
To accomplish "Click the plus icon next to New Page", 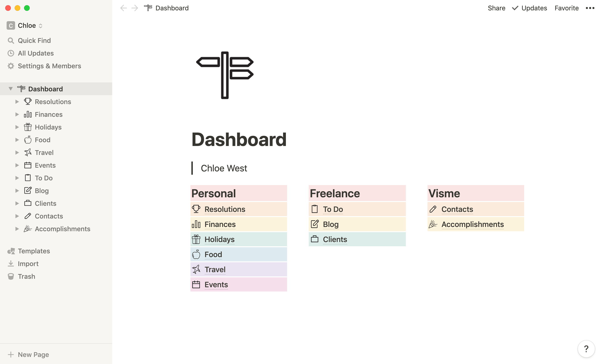I will pos(11,355).
